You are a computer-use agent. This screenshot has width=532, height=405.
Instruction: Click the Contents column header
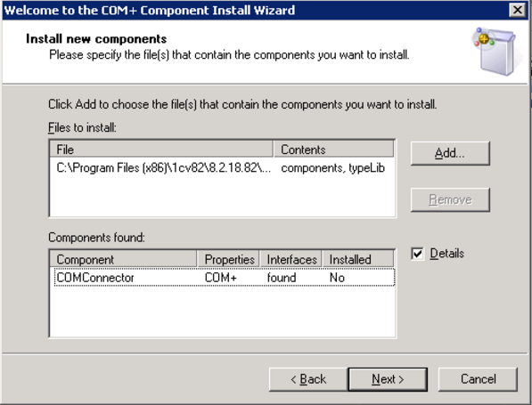[333, 150]
